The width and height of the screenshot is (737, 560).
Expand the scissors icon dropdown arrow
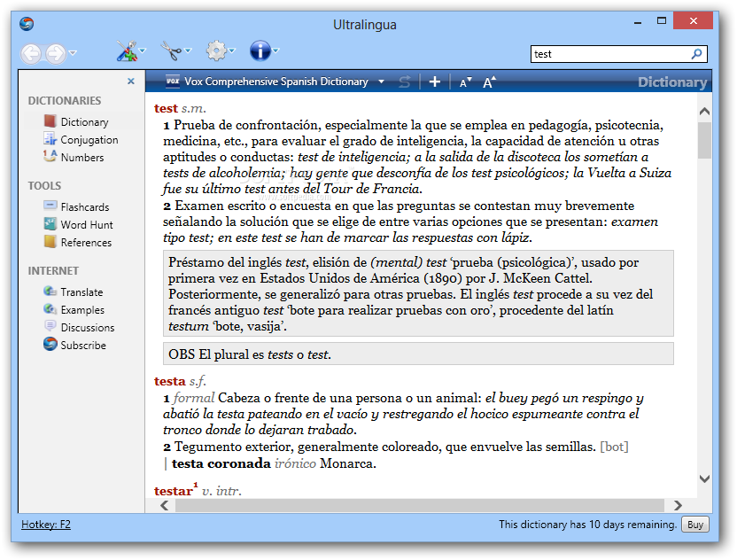[188, 51]
